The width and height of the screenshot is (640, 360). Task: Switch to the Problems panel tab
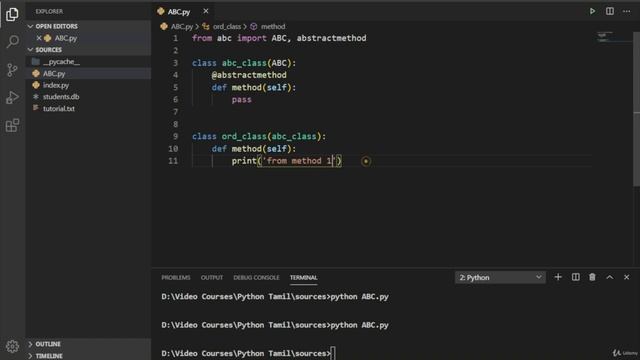tap(176, 278)
